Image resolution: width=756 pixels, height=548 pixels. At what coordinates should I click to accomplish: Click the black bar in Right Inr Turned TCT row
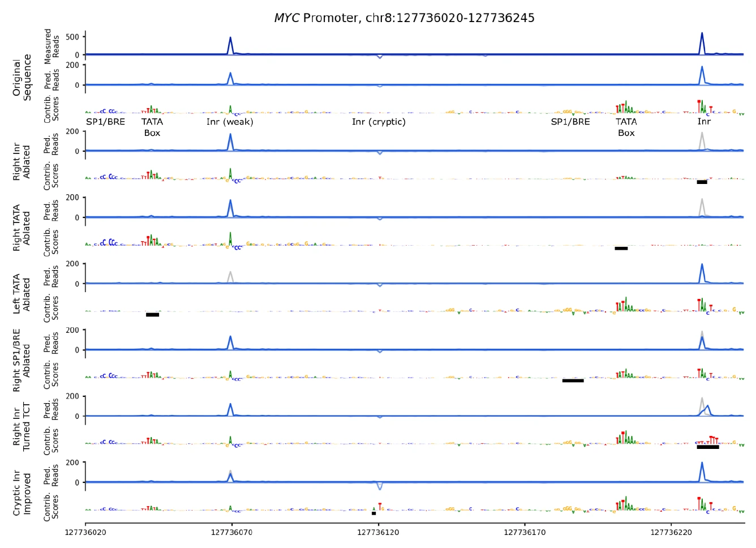point(708,447)
